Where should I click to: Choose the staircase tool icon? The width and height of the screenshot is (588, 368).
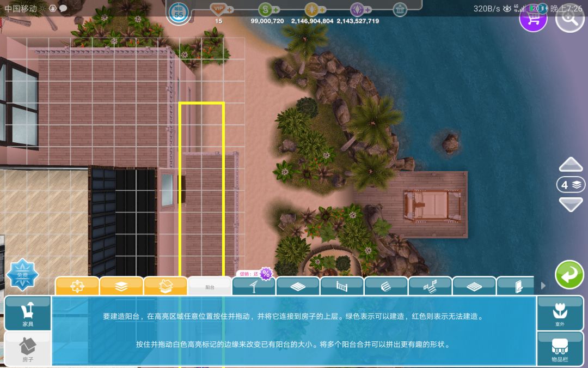(430, 287)
